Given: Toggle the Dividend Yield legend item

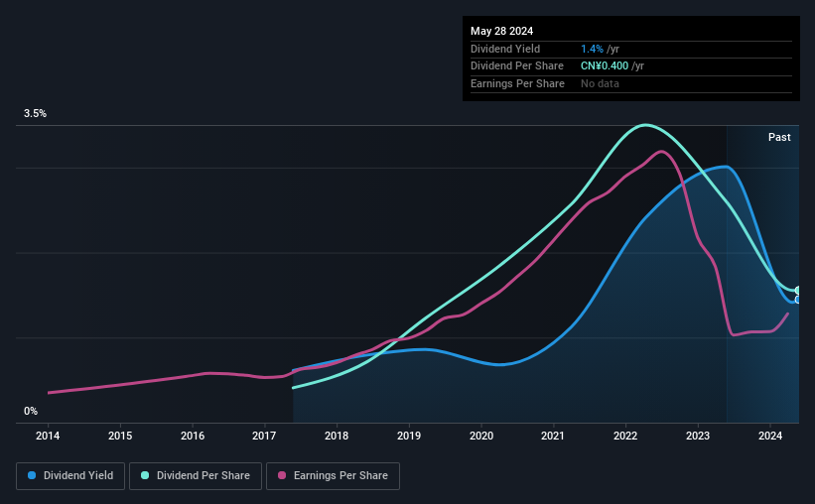Looking at the screenshot, I should point(70,476).
